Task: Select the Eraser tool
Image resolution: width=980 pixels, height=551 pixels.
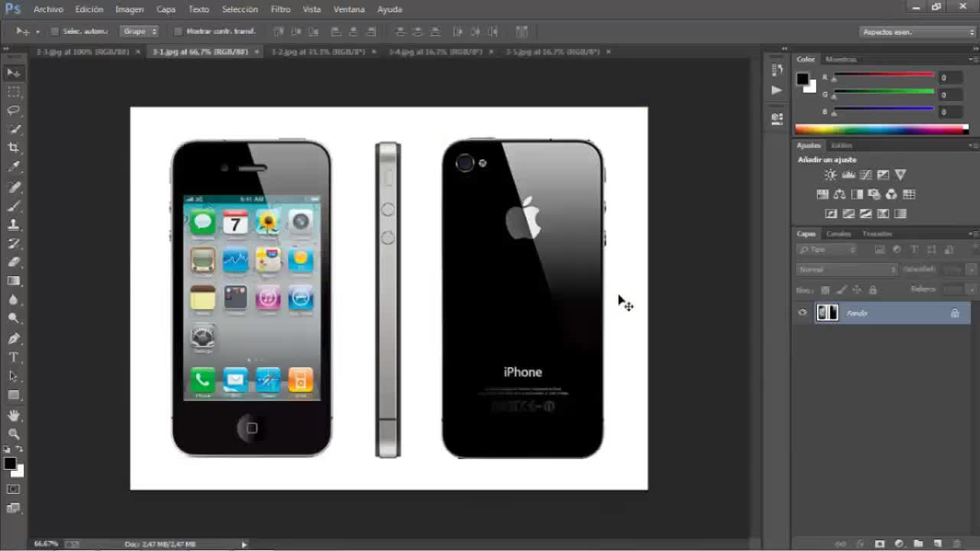Action: [x=14, y=262]
